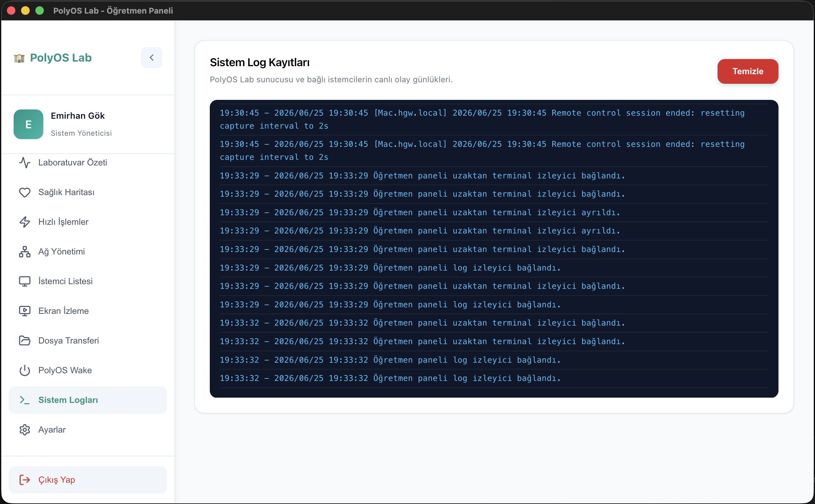The width and height of the screenshot is (815, 504).
Task: Go to Hızlı İşlemler
Action: (88, 222)
